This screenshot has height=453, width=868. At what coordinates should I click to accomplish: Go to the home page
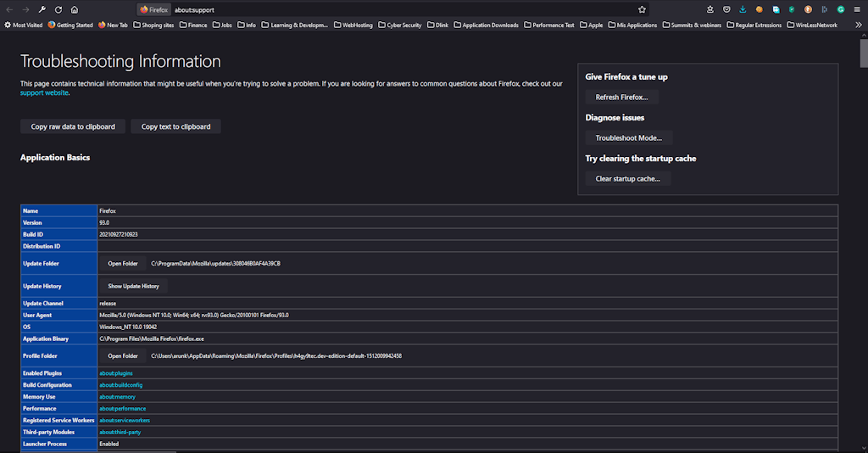(75, 9)
